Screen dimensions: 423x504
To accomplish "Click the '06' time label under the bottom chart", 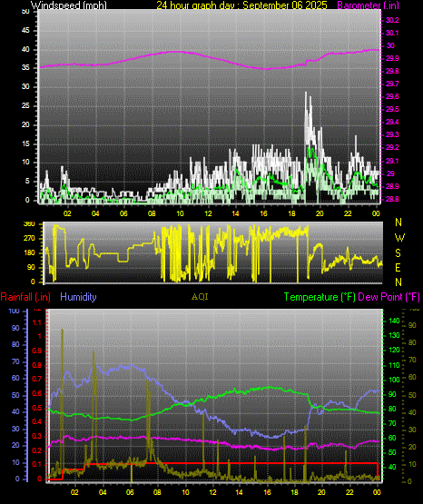I will 130,492.
